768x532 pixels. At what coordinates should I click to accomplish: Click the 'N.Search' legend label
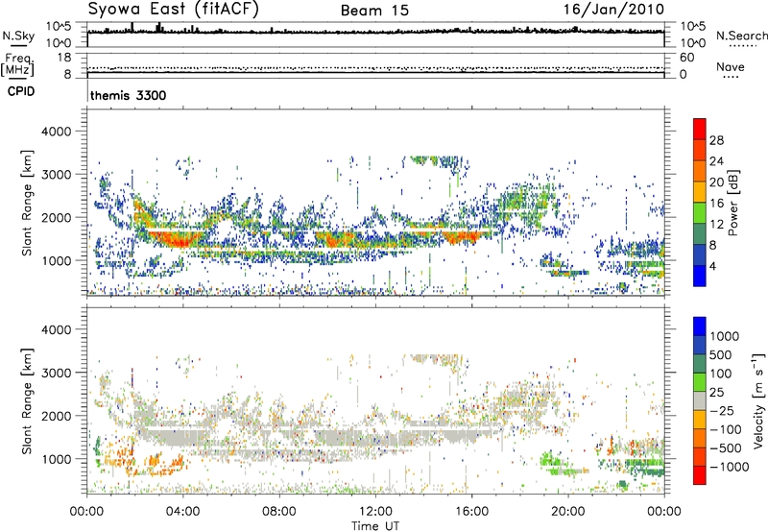741,36
